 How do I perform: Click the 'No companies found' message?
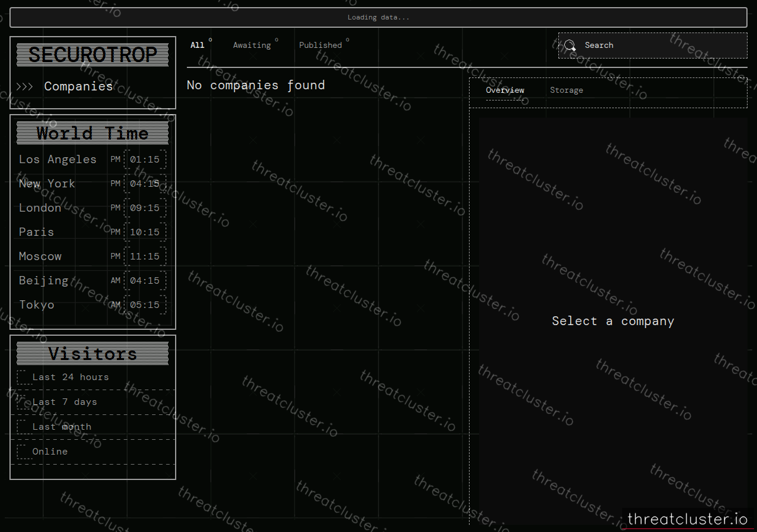tap(256, 85)
